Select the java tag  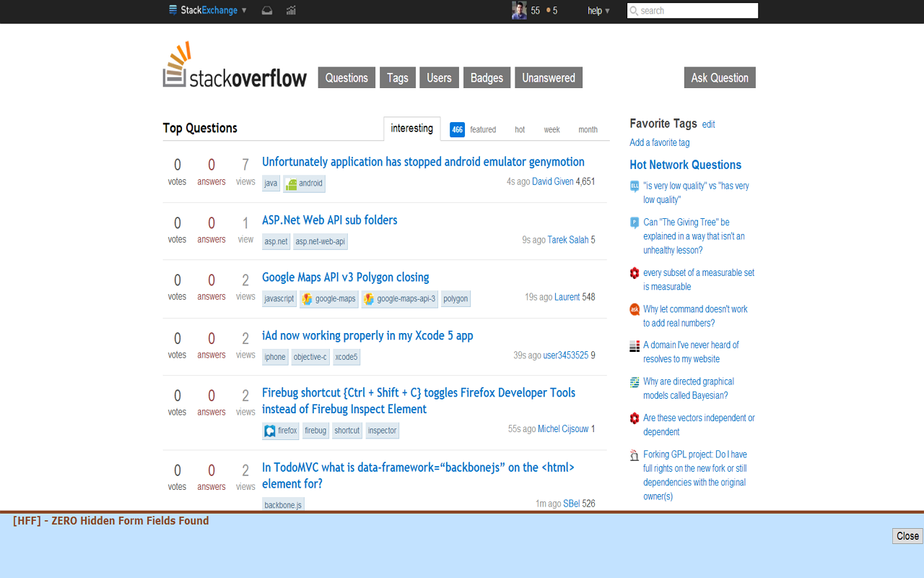pyautogui.click(x=271, y=184)
